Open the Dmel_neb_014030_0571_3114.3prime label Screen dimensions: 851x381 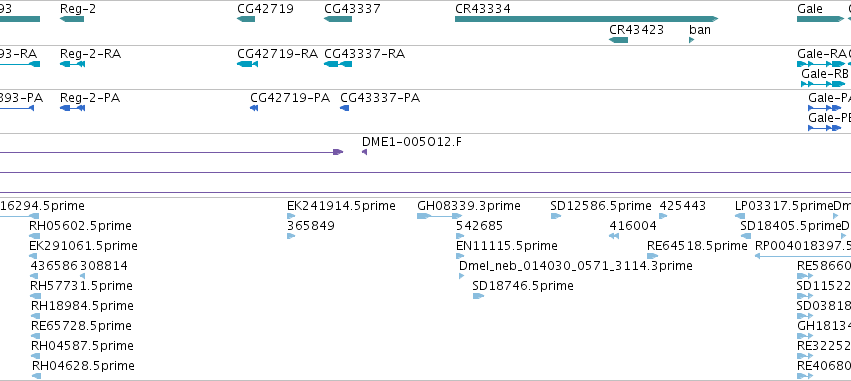[576, 265]
